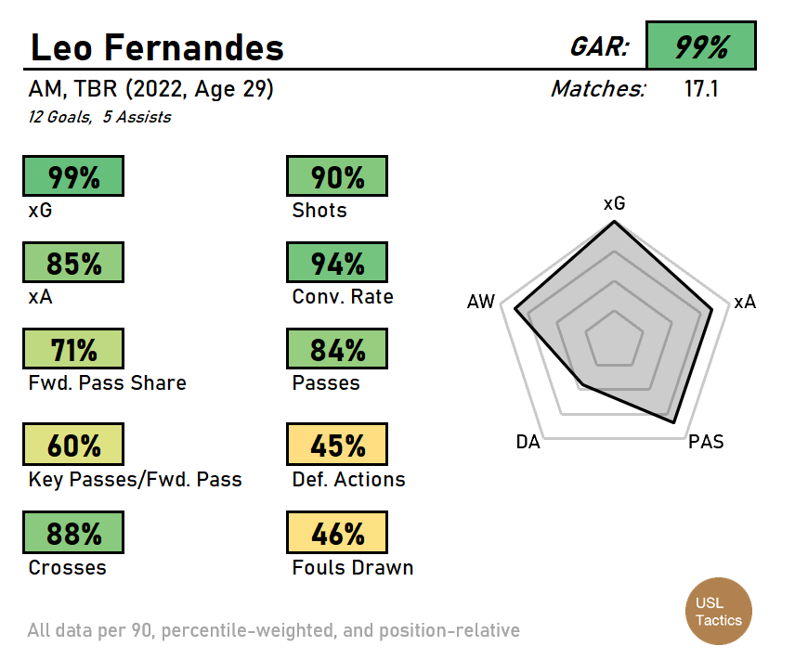Screen dimensions: 795x672
Task: Click the xG label atop radar chart
Action: tap(614, 202)
